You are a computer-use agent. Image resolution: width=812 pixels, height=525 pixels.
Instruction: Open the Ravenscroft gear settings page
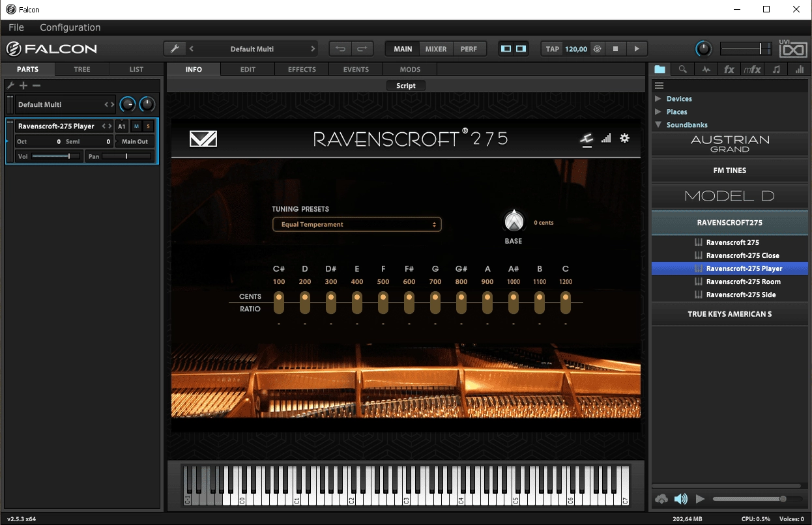(624, 138)
